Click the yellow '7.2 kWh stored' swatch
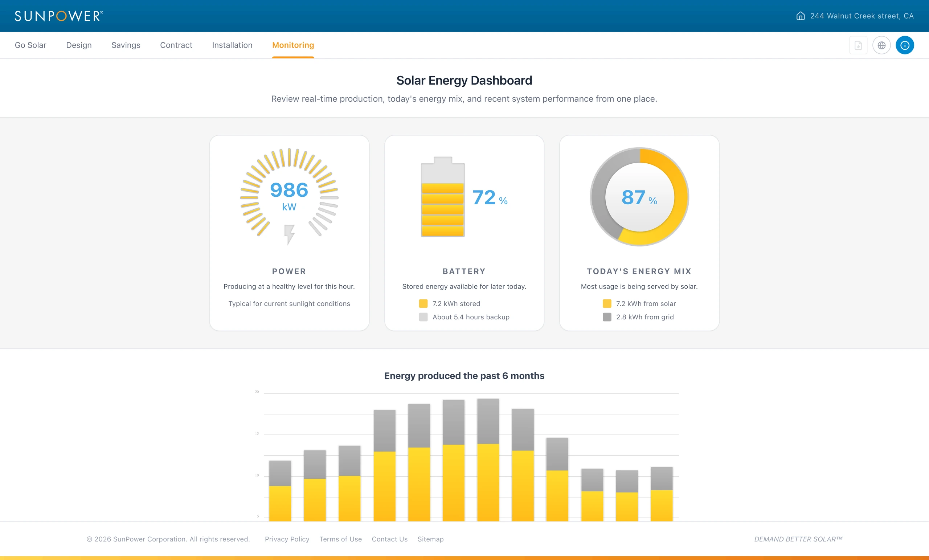 [x=423, y=303]
